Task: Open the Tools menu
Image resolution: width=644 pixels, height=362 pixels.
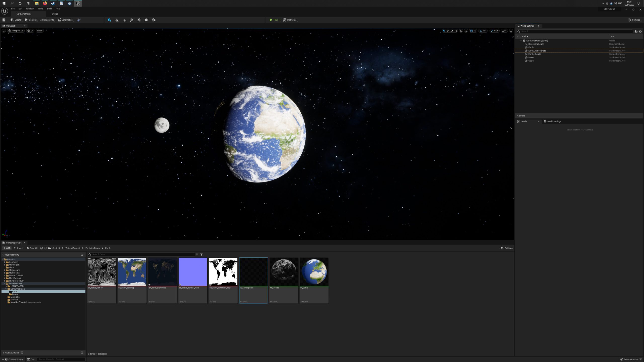Action: 40,9
